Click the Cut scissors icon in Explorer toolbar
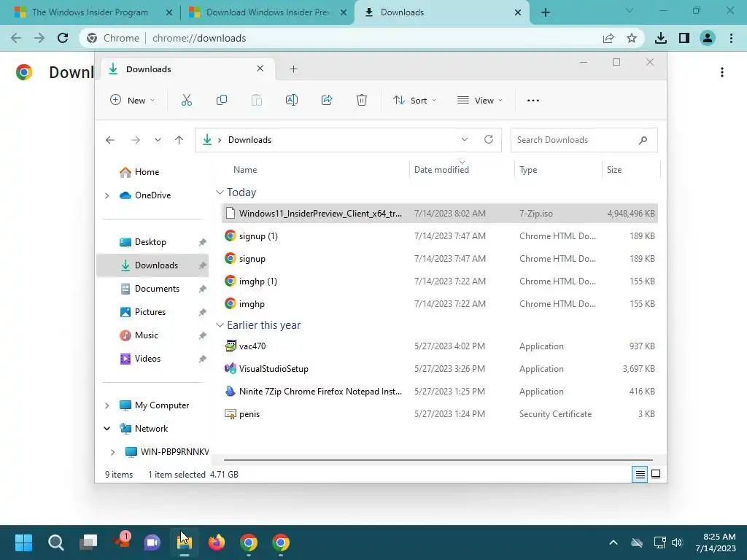This screenshot has width=747, height=560. [x=186, y=101]
